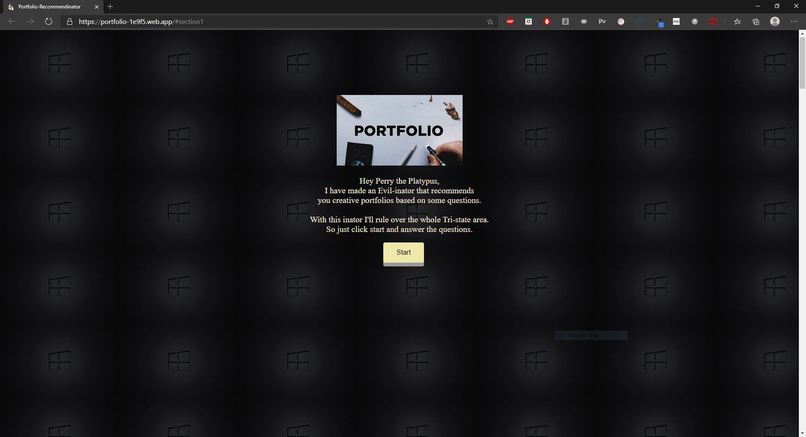
Task: Open the round pink extension icon
Action: [621, 22]
